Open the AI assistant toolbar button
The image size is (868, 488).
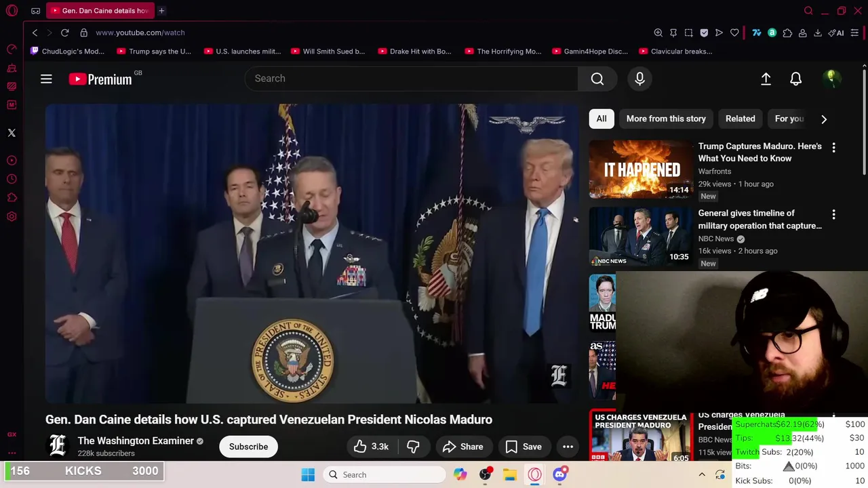[836, 33]
